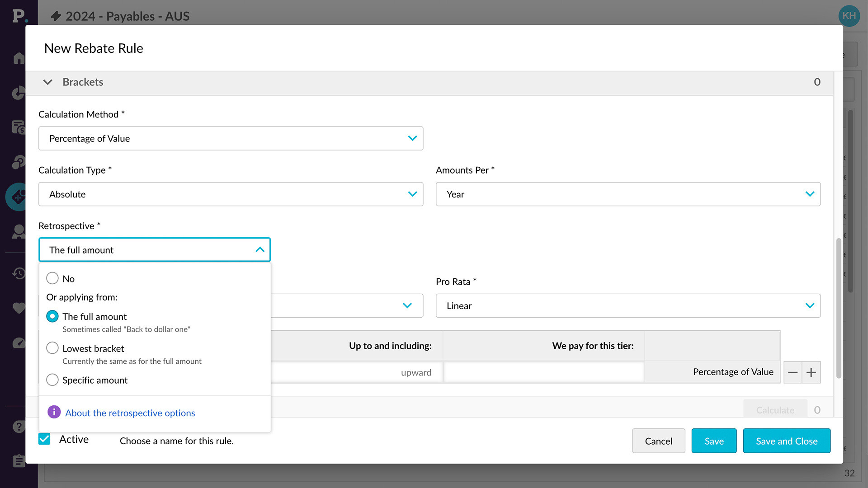This screenshot has height=488, width=868.
Task: Click the history clock sidebar icon
Action: click(19, 273)
